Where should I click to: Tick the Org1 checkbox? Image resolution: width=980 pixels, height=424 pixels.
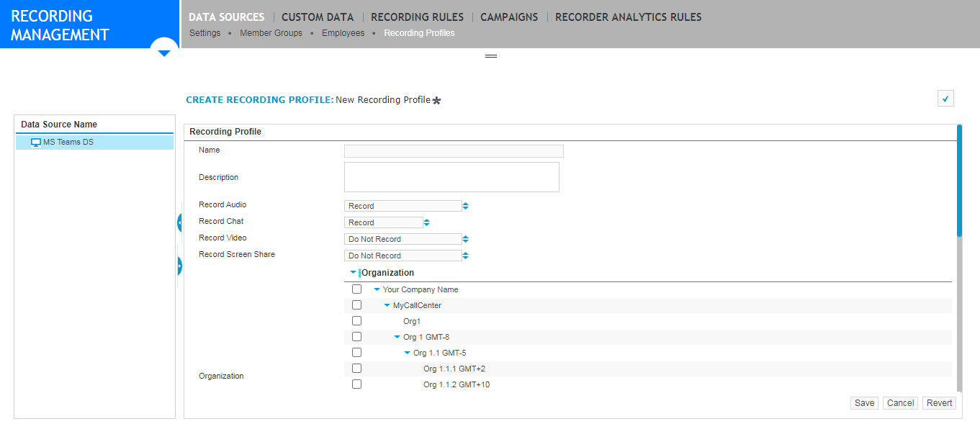(356, 321)
